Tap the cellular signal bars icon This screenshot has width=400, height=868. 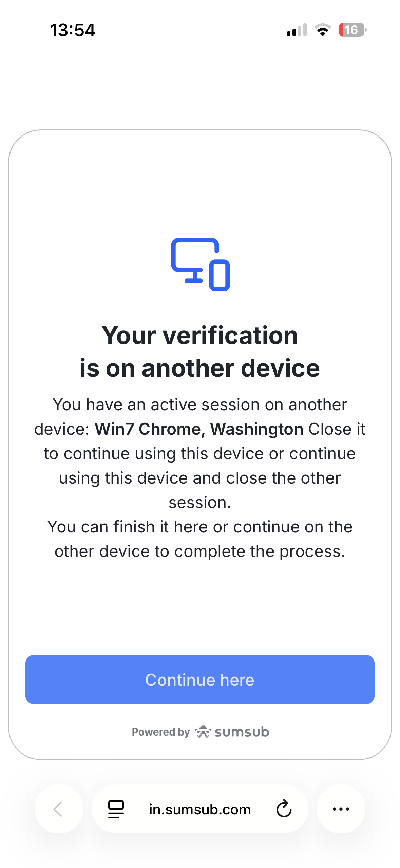click(x=297, y=30)
